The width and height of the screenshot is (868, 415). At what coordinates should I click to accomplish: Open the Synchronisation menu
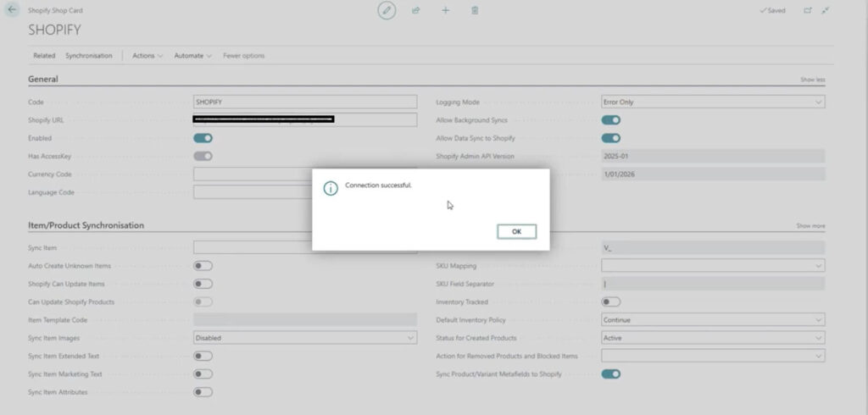click(88, 56)
